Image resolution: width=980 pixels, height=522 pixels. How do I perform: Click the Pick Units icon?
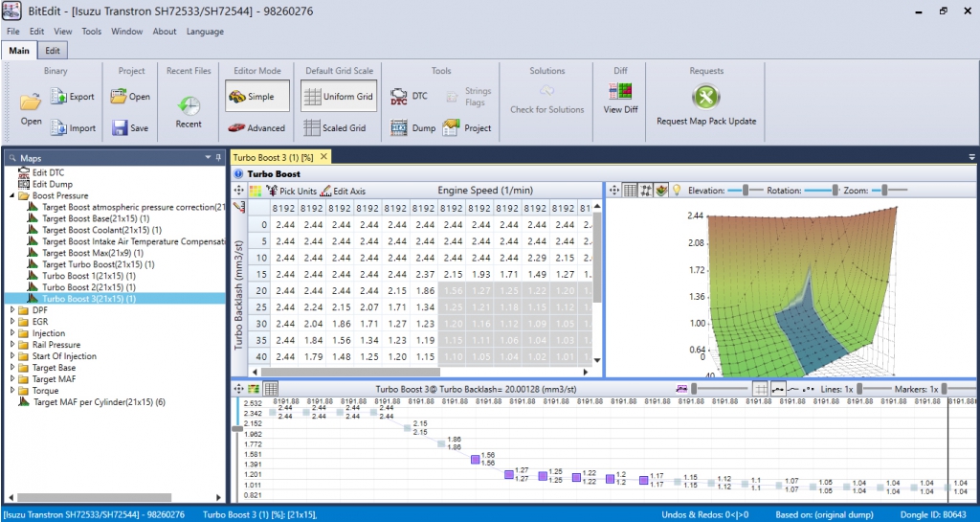click(x=272, y=191)
